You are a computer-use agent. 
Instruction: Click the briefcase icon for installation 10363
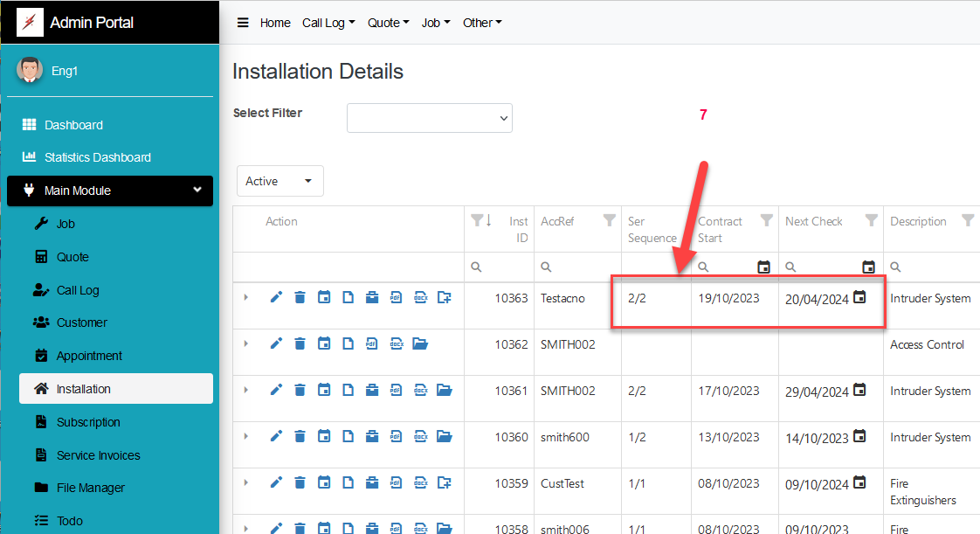372,298
